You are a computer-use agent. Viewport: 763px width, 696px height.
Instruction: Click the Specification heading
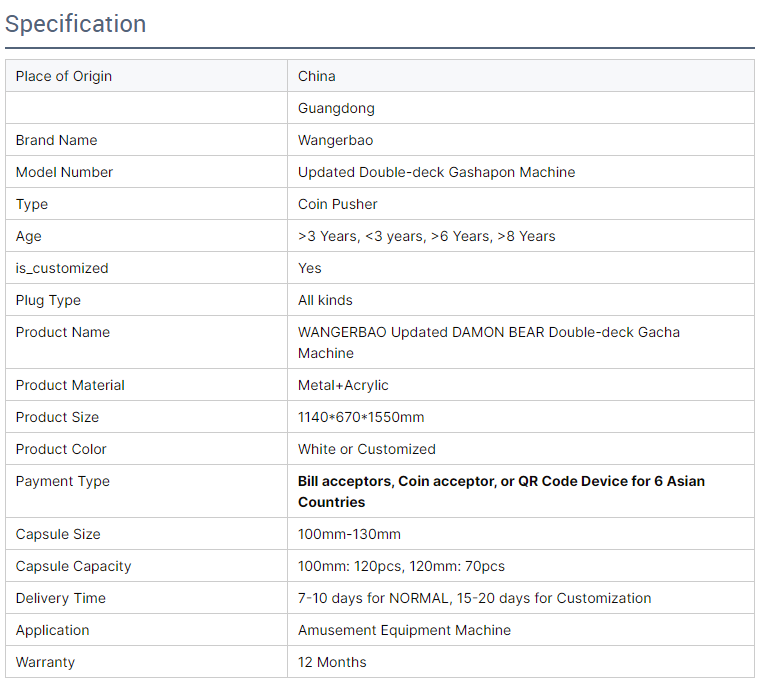[x=75, y=24]
